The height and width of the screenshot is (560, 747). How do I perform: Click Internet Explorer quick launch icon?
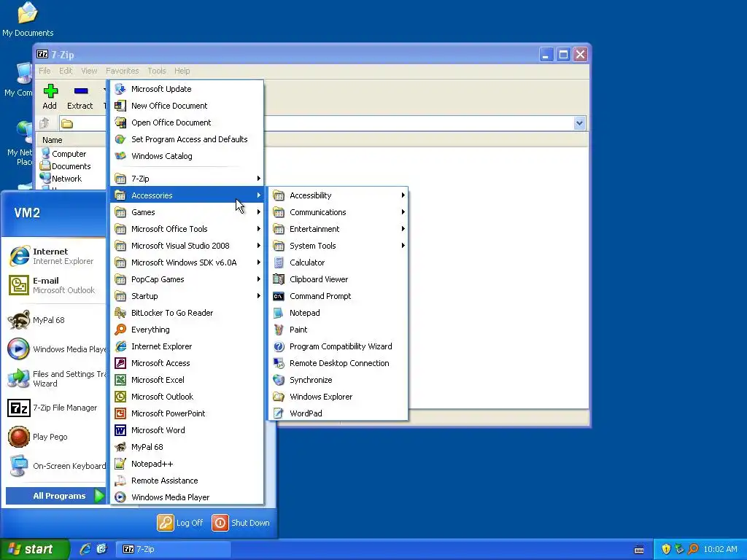86,549
